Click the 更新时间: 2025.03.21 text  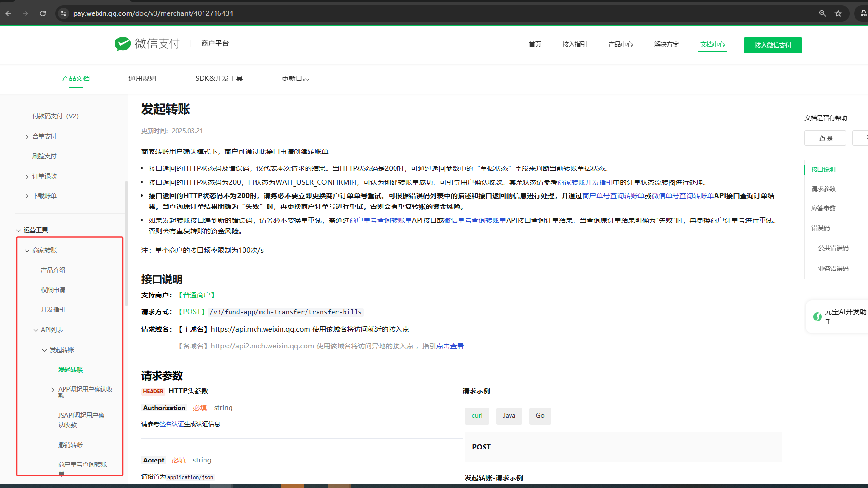pyautogui.click(x=172, y=131)
